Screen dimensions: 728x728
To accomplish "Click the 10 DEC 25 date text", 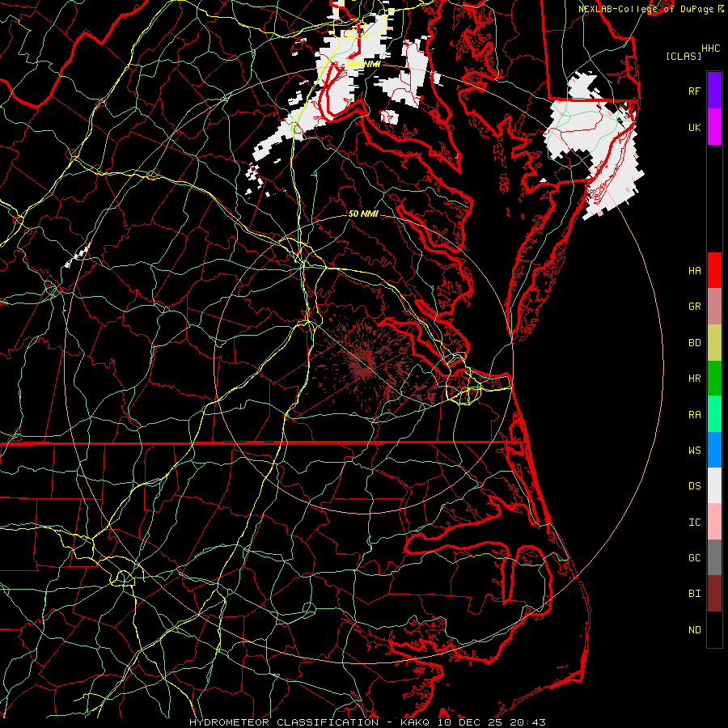I will (471, 722).
